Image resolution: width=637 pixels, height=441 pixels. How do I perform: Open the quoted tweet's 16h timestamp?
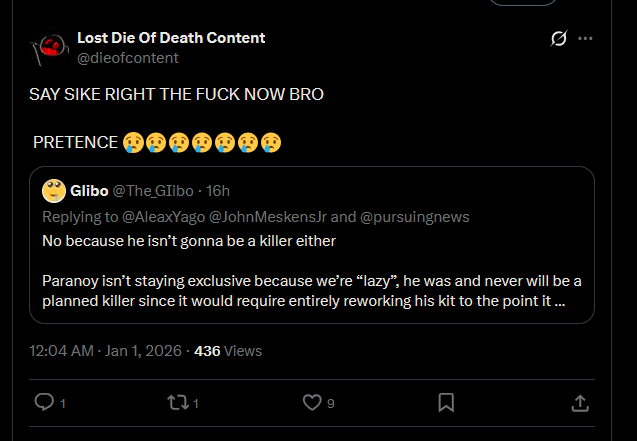[x=218, y=191]
